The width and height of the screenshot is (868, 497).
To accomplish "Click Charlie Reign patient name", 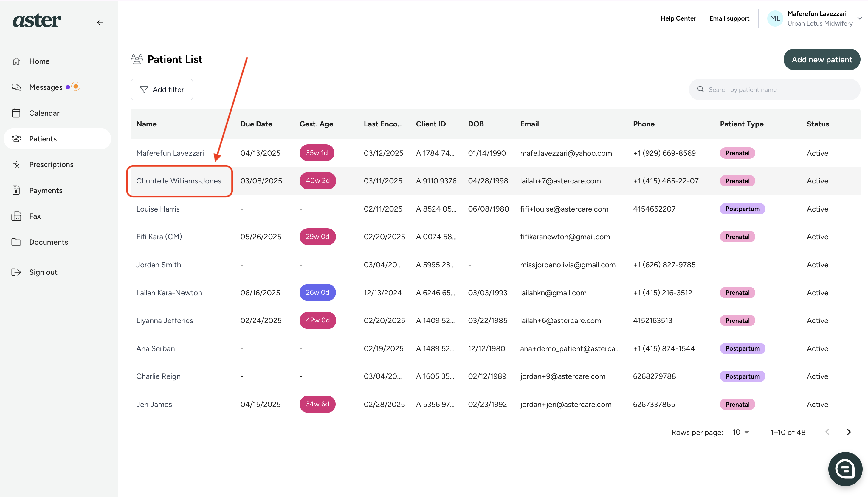I will tap(158, 376).
